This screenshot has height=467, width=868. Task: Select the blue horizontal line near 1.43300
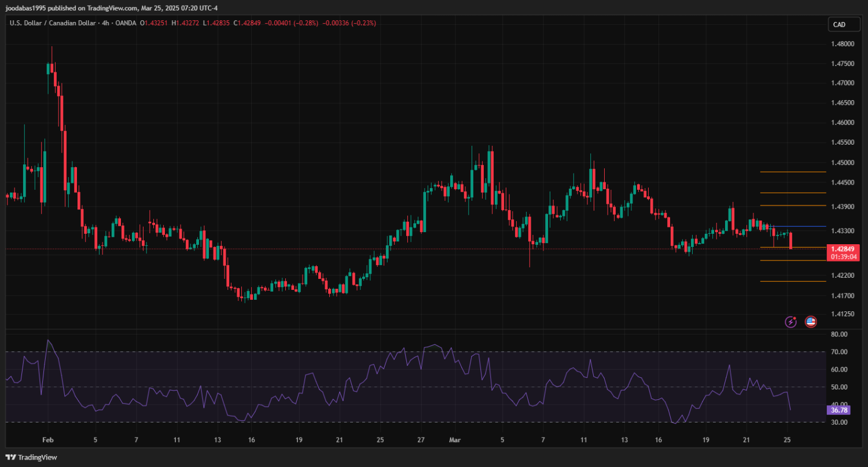click(799, 226)
